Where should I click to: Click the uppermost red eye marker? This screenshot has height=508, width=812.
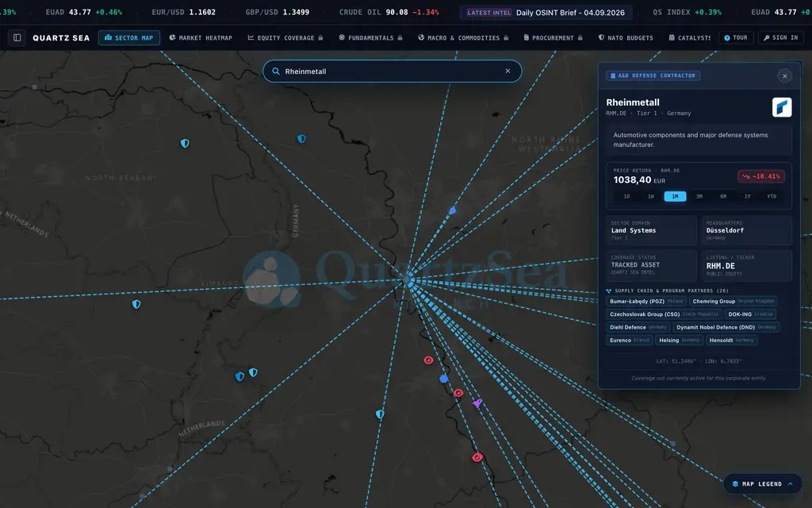click(x=428, y=360)
